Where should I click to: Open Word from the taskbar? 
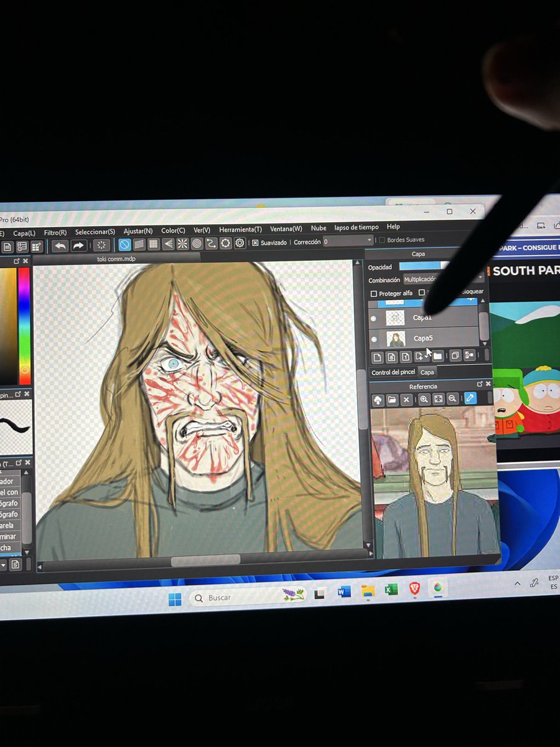(344, 592)
